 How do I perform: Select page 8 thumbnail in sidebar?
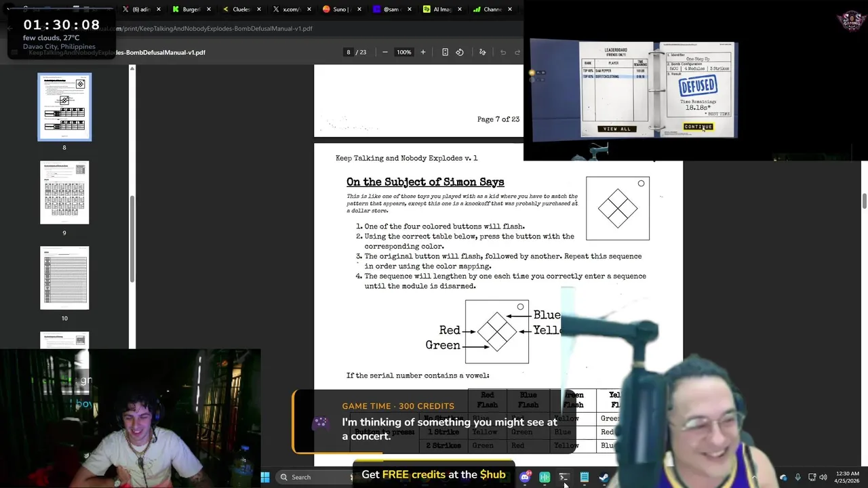(64, 107)
